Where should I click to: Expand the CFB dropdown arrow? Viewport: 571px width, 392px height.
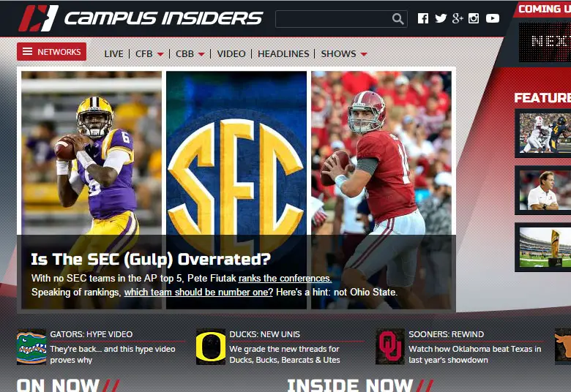160,54
